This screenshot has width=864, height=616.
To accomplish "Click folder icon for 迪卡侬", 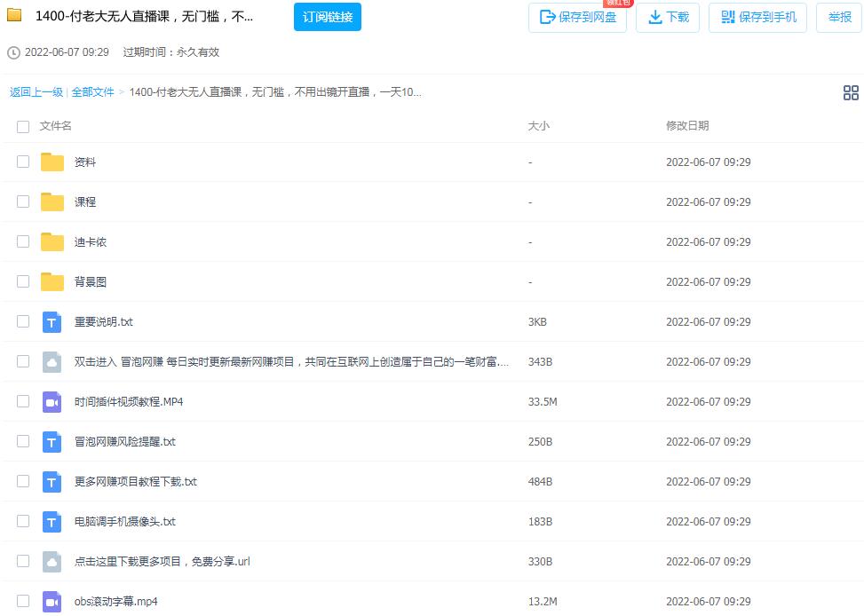I will [52, 242].
